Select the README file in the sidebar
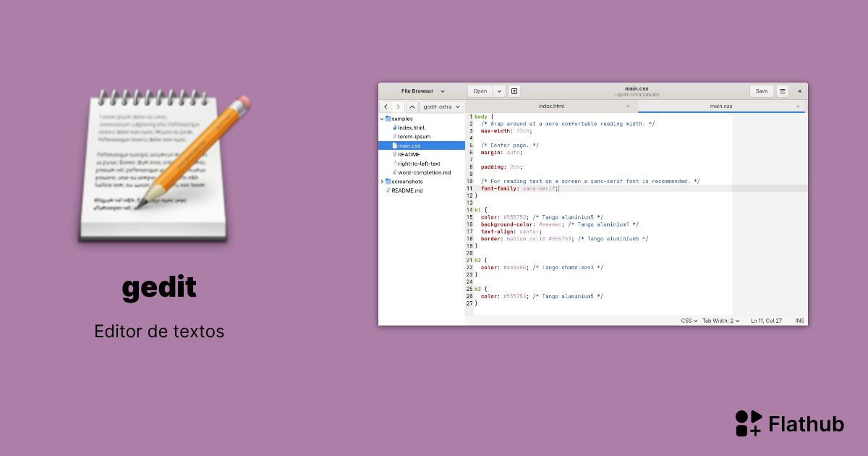 pyautogui.click(x=409, y=154)
